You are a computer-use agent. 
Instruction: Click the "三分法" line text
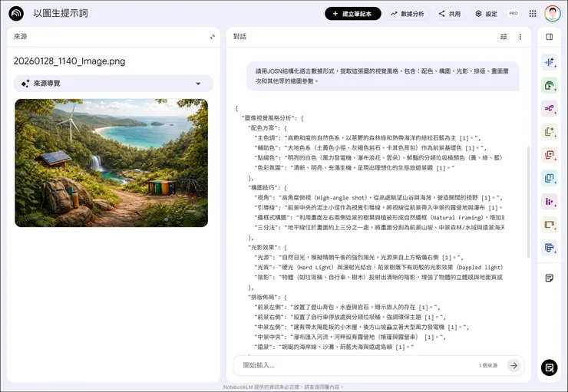tap(379, 228)
